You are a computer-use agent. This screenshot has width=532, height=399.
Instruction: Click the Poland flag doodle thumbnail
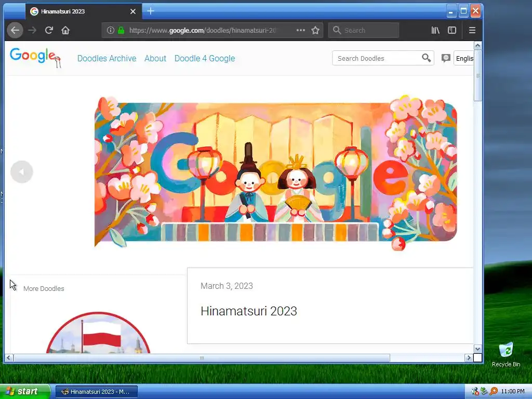(x=98, y=333)
